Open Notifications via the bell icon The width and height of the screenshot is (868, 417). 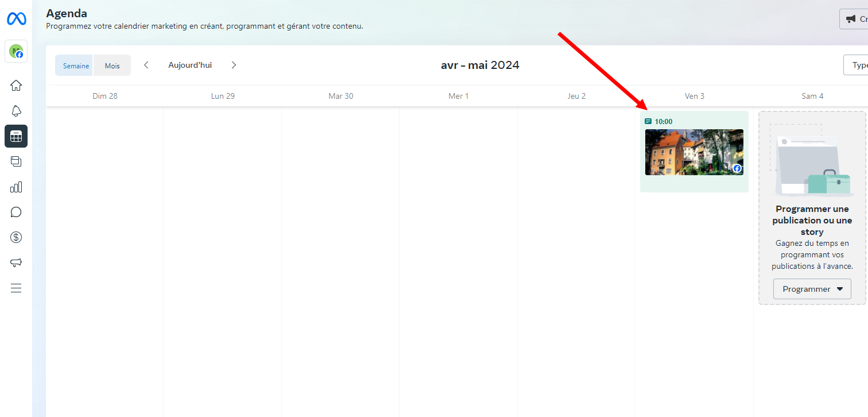coord(15,111)
